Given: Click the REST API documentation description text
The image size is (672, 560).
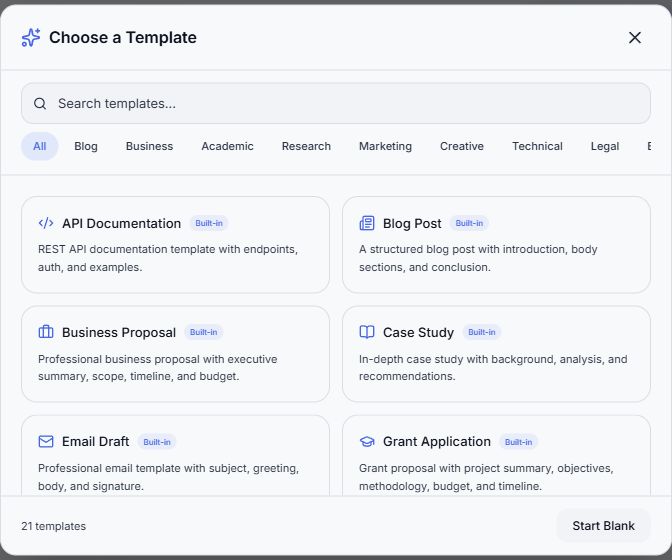Looking at the screenshot, I should coord(168,258).
